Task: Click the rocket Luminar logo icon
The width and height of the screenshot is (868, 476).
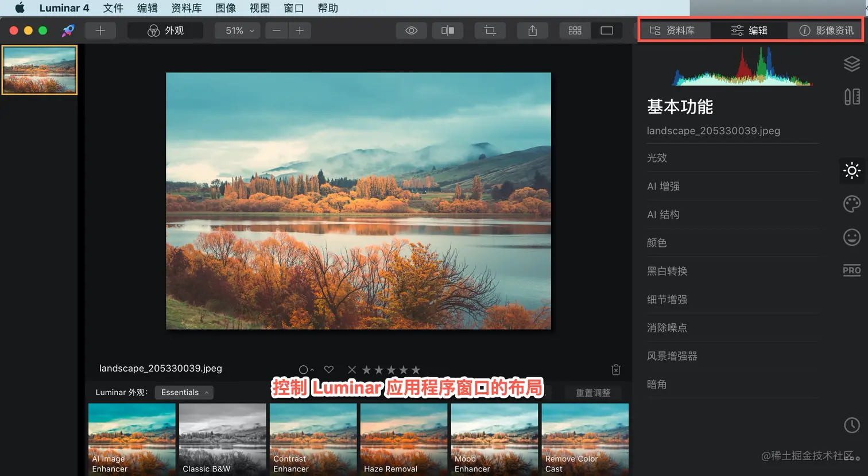Action: pos(68,30)
